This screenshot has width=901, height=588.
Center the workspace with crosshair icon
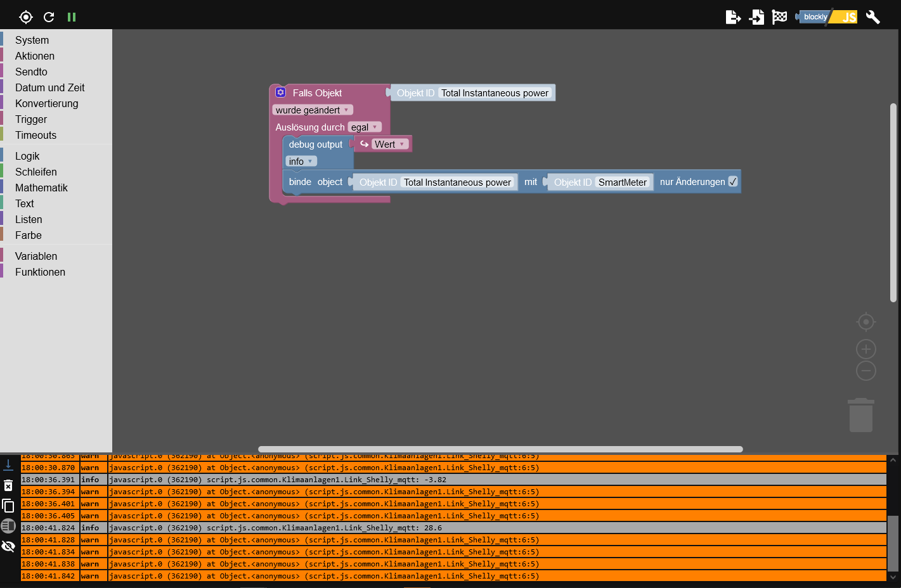tap(866, 322)
